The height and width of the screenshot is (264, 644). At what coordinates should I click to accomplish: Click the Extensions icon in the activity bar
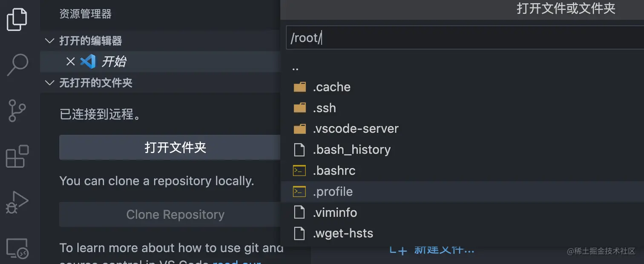17,157
